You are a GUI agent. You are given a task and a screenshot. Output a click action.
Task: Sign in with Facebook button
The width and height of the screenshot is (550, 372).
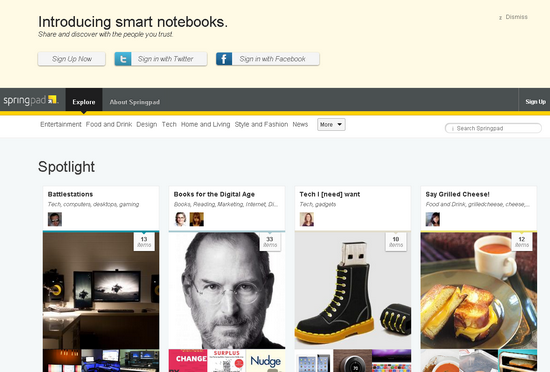268,59
